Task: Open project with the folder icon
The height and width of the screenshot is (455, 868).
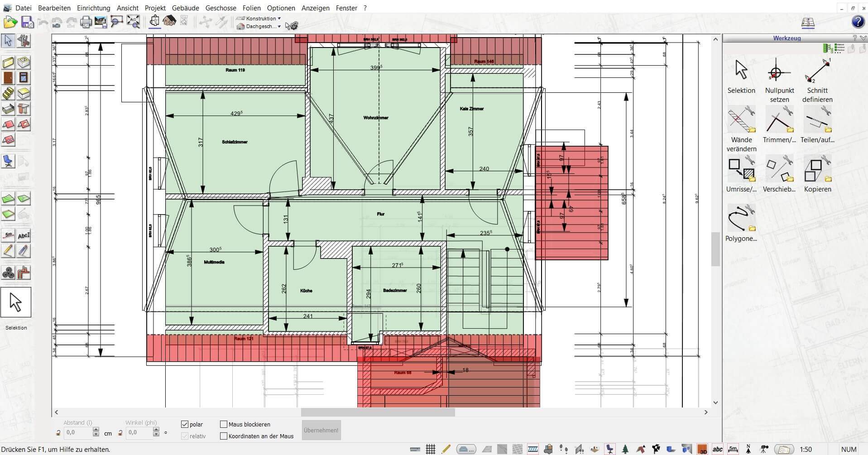Action: coord(10,22)
